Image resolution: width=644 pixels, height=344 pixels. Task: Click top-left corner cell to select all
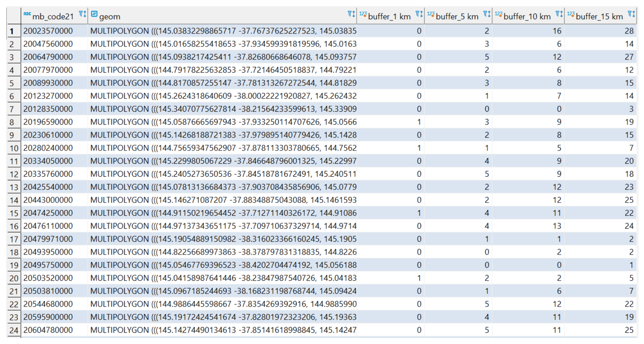14,16
